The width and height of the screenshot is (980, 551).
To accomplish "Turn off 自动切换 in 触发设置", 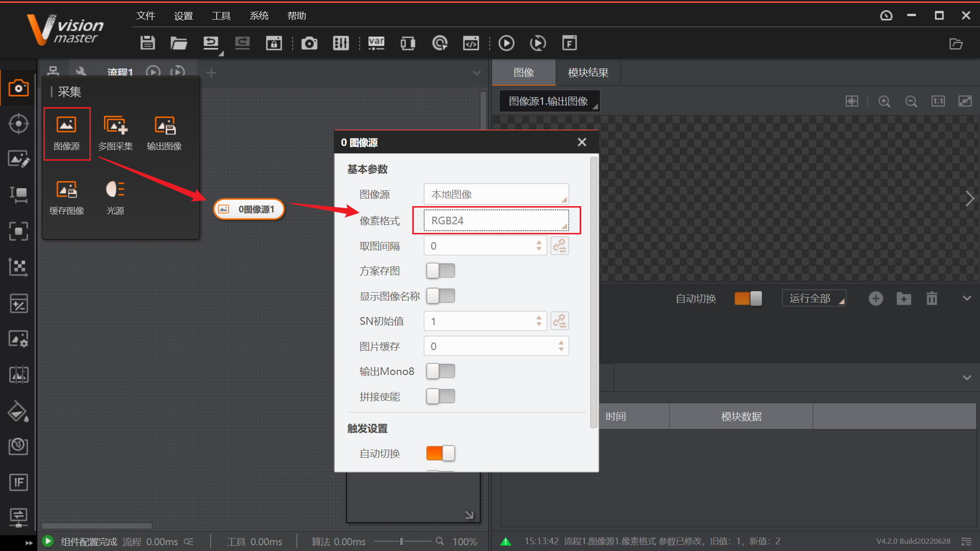I will tap(440, 453).
